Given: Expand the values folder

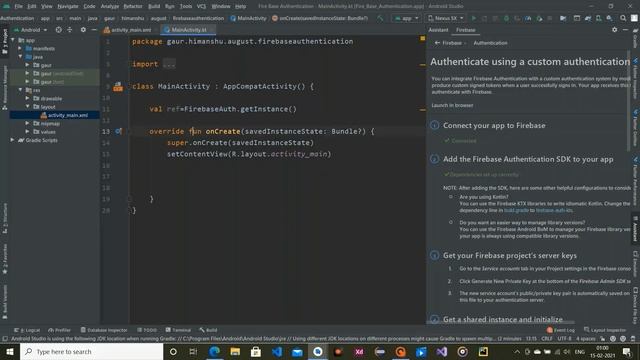Looking at the screenshot, I should [27, 131].
